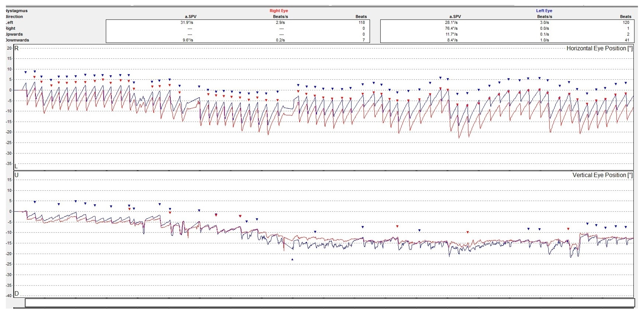This screenshot has height=316, width=644.
Task: Click the empty timeline bar below charts
Action: [330, 303]
